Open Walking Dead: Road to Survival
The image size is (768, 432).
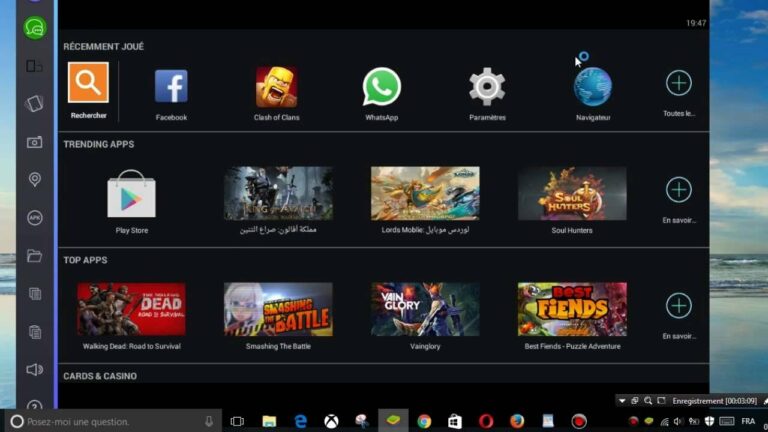coord(131,309)
